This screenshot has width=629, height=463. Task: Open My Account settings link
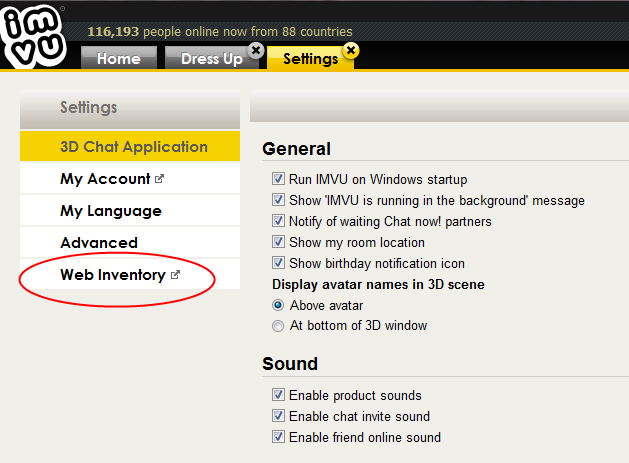click(x=130, y=179)
